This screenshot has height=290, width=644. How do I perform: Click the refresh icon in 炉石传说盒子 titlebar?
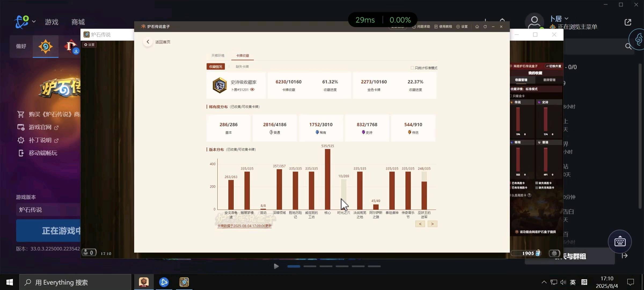485,27
